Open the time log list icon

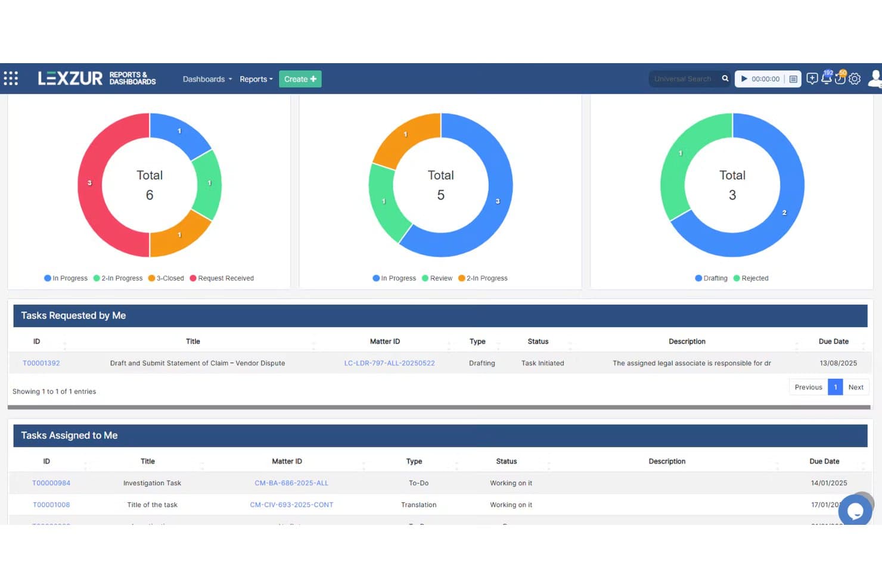(793, 79)
